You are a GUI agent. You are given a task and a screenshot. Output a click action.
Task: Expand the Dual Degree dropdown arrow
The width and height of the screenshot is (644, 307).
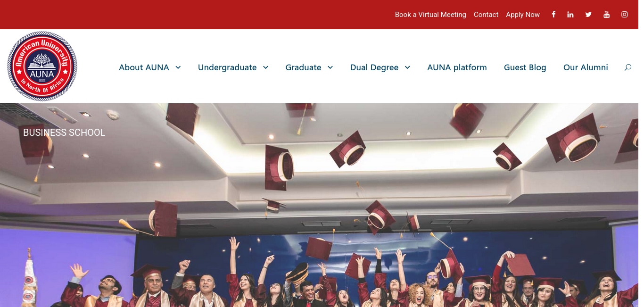click(x=407, y=67)
